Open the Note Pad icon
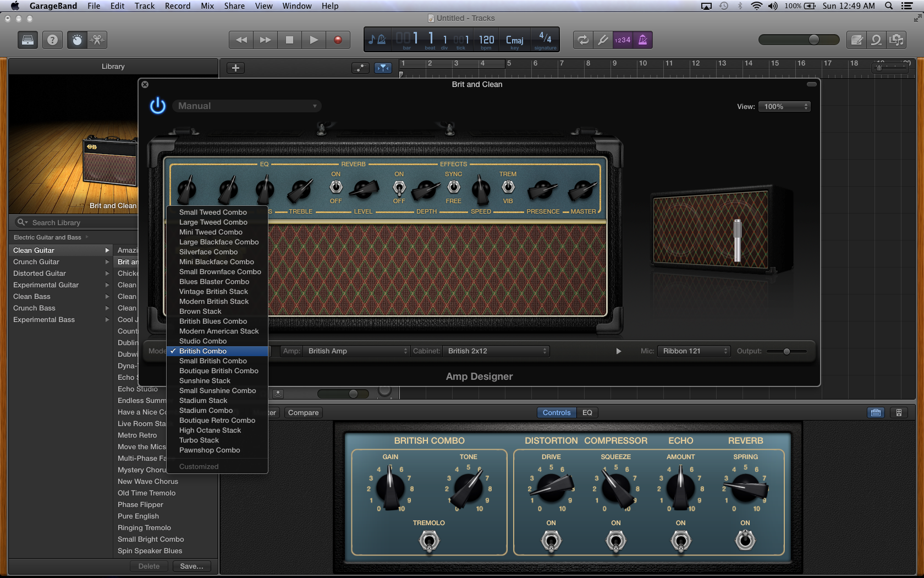 [x=856, y=40]
